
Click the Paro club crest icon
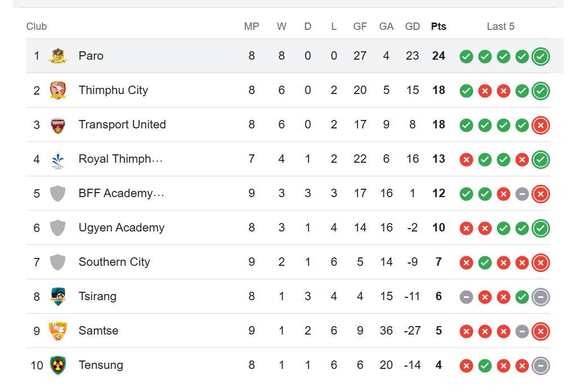pyautogui.click(x=57, y=56)
